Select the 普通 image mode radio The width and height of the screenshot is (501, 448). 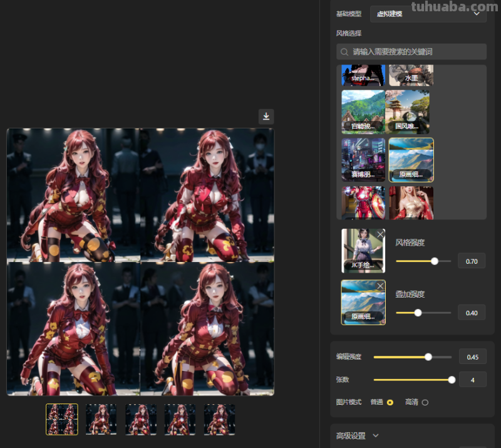(x=390, y=403)
